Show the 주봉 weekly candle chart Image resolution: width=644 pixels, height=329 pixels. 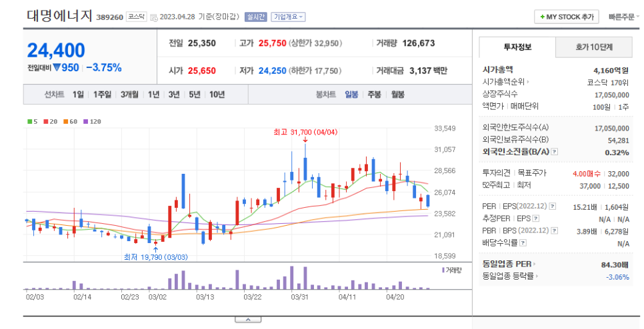tap(374, 95)
